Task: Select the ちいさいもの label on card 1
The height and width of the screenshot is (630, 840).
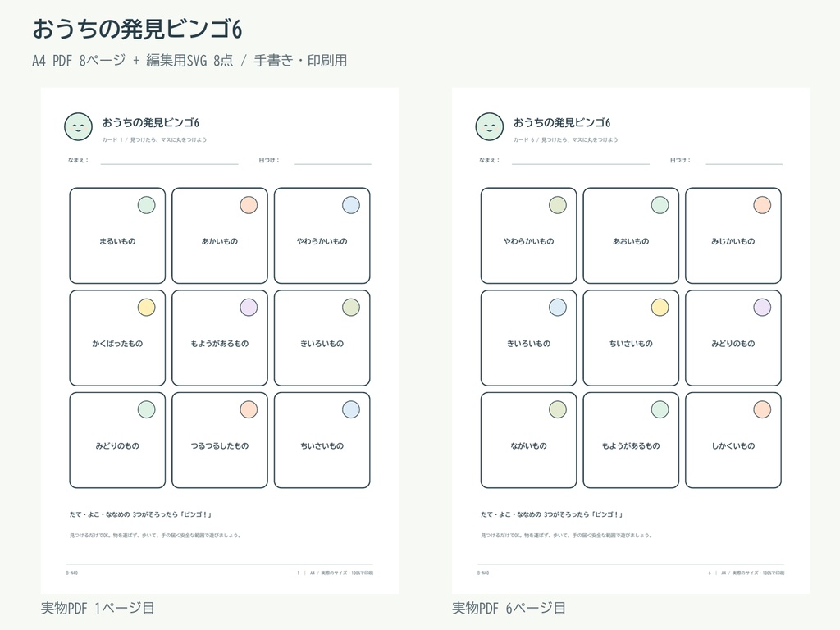Action: (322, 446)
